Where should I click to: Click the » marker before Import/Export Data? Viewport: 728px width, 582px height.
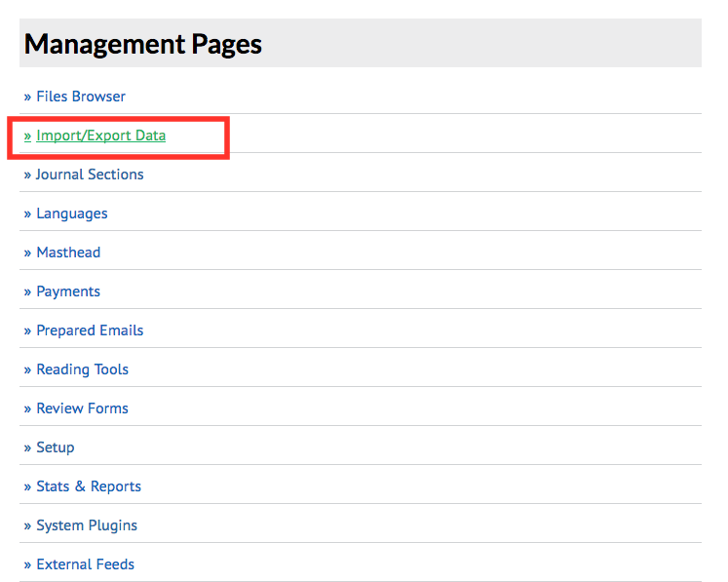[27, 136]
